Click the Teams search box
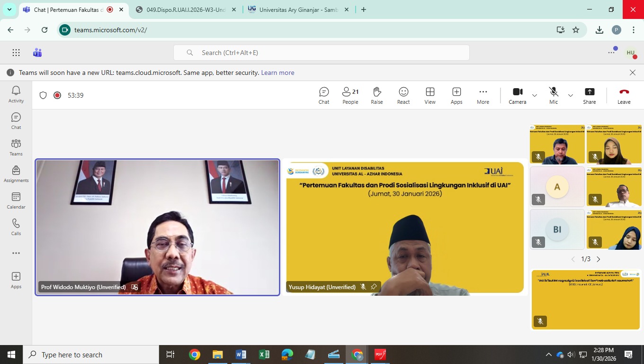The height and width of the screenshot is (364, 644). [321, 53]
